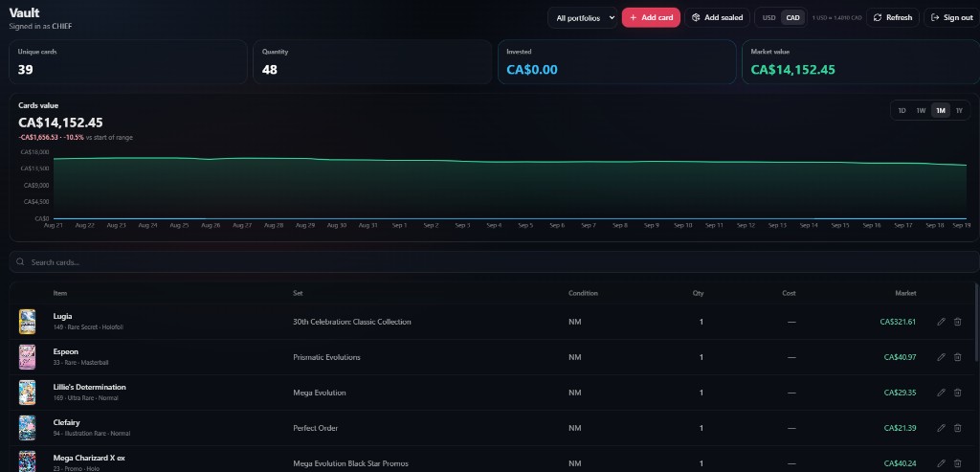Edit the Clefairy card entry
The width and height of the screenshot is (980, 472).
941,428
